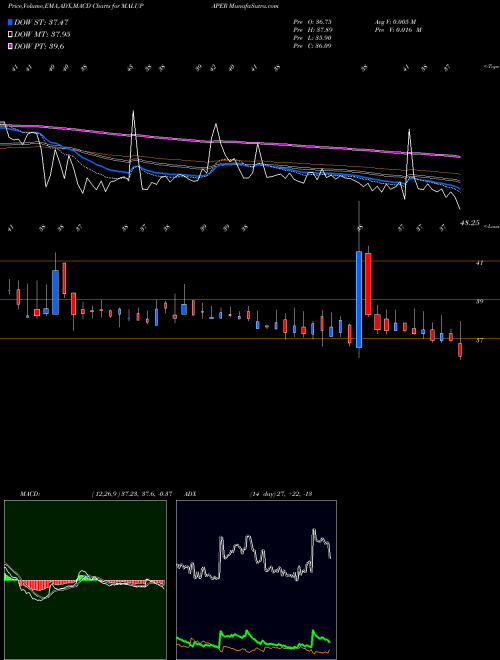Open the MACD histogram thumbnail chart

[x=85, y=580]
